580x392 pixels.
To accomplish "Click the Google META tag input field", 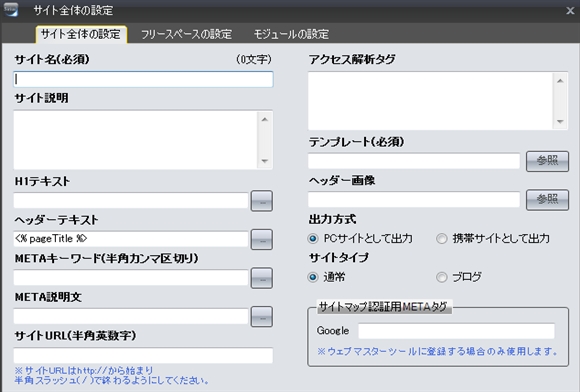I will 456,331.
